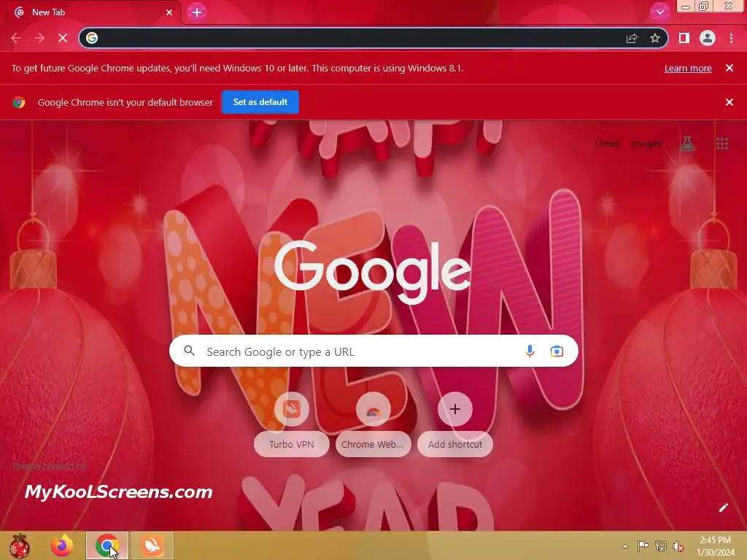This screenshot has height=560, width=747.
Task: Open Turbo VPN shortcut
Action: click(x=292, y=424)
